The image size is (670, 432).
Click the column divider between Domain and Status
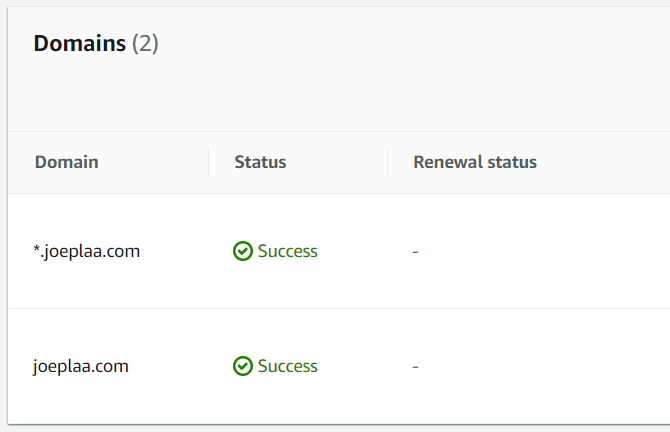point(209,162)
